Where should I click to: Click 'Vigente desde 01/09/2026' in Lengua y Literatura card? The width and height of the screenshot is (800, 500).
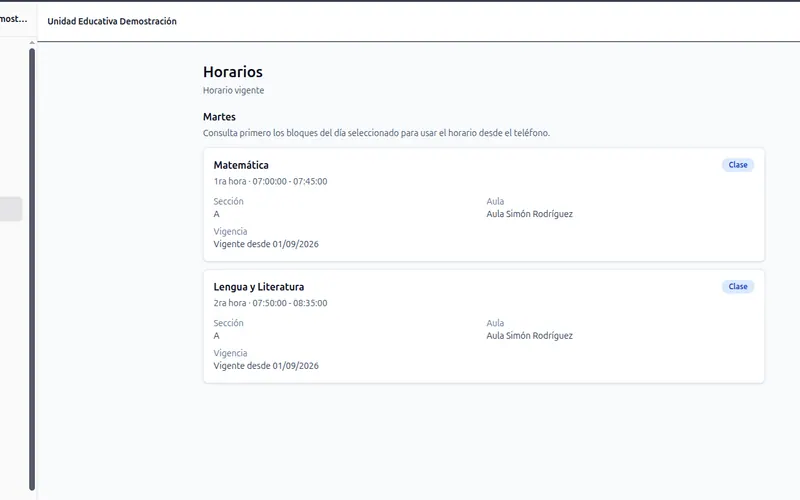point(266,366)
